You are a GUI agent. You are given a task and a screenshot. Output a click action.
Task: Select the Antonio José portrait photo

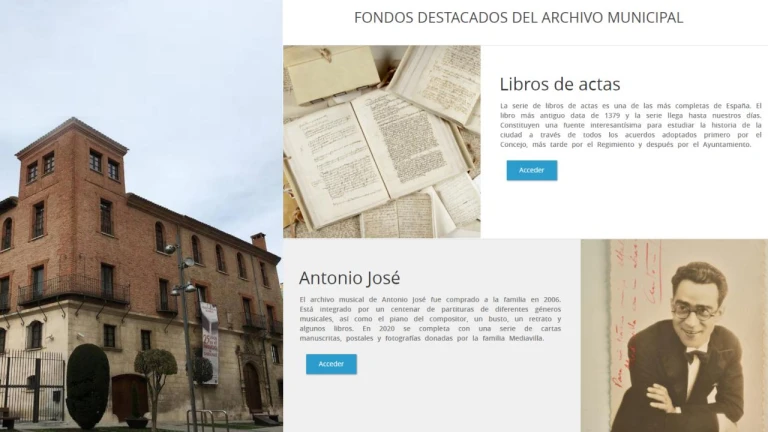(x=674, y=336)
